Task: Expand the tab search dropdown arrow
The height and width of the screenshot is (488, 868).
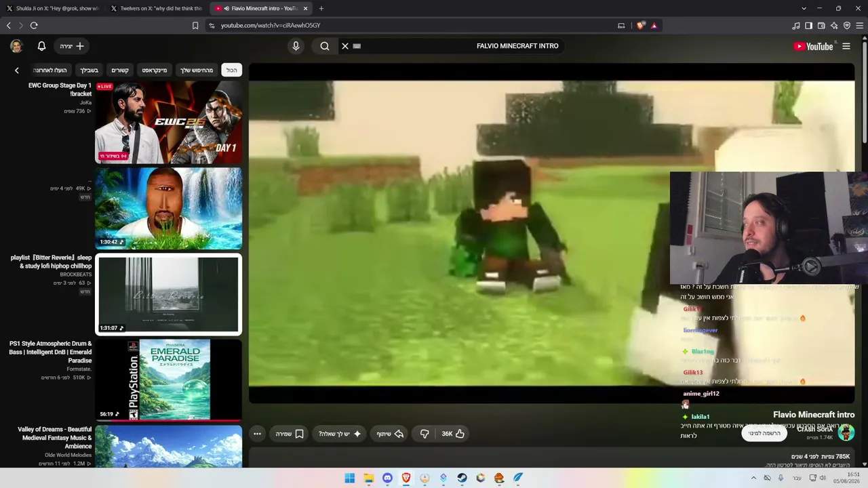Action: [804, 8]
